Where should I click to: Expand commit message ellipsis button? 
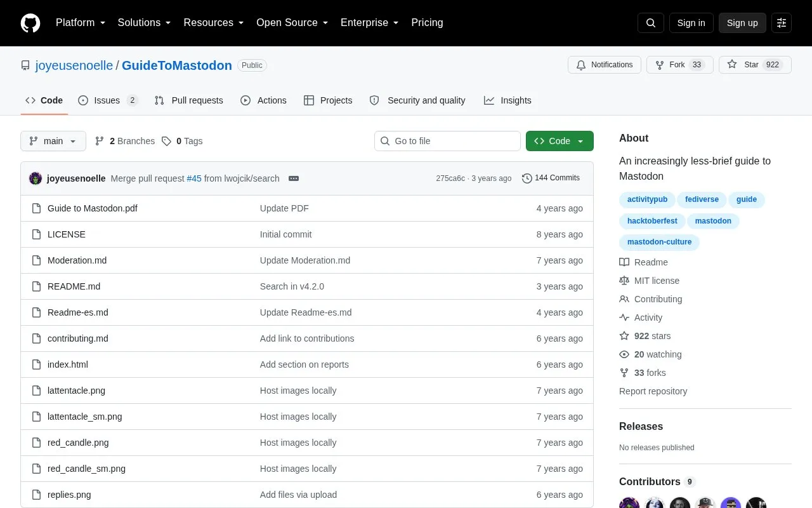[294, 178]
